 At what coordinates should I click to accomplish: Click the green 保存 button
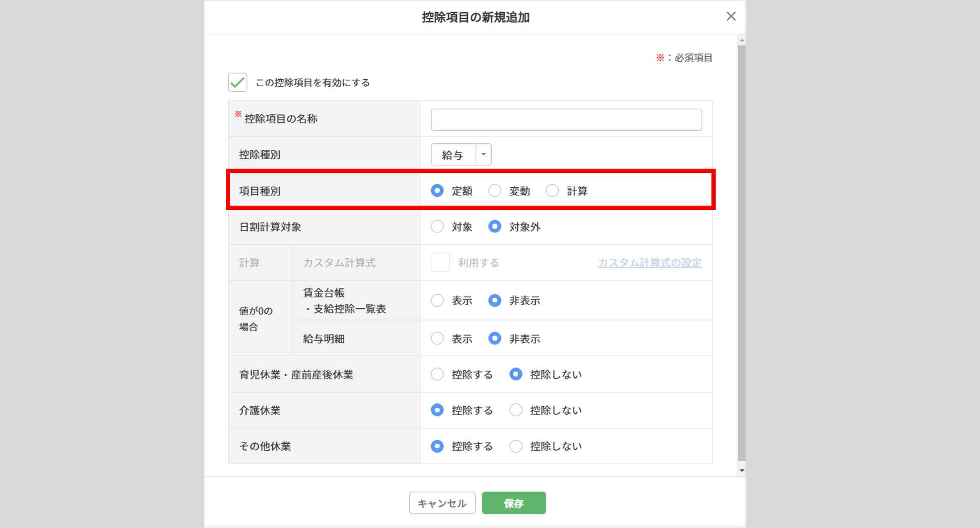coord(514,503)
